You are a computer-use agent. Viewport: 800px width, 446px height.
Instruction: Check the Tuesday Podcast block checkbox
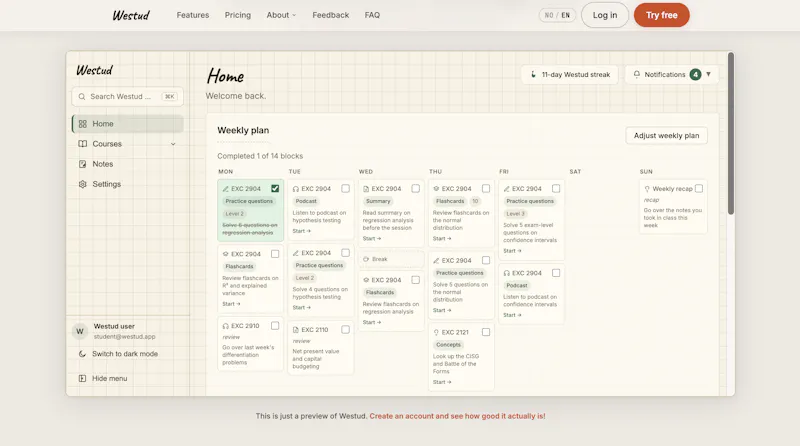click(x=345, y=188)
